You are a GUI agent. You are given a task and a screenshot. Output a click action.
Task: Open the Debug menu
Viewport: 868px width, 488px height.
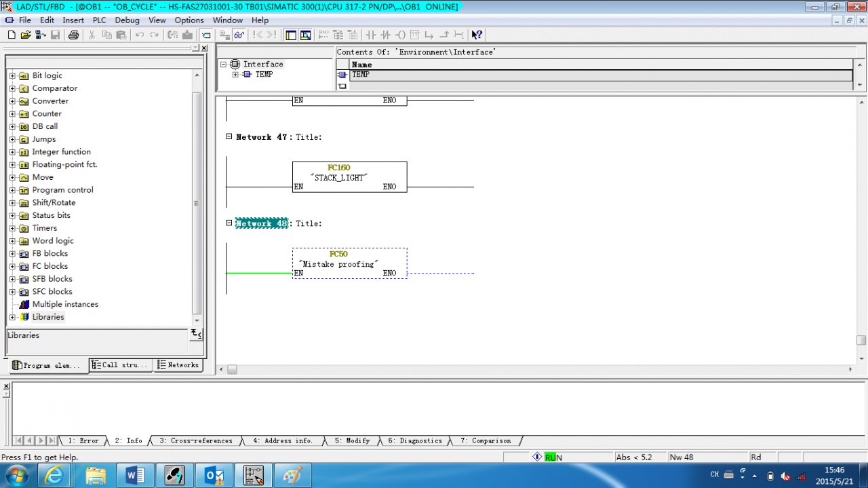pyautogui.click(x=127, y=20)
